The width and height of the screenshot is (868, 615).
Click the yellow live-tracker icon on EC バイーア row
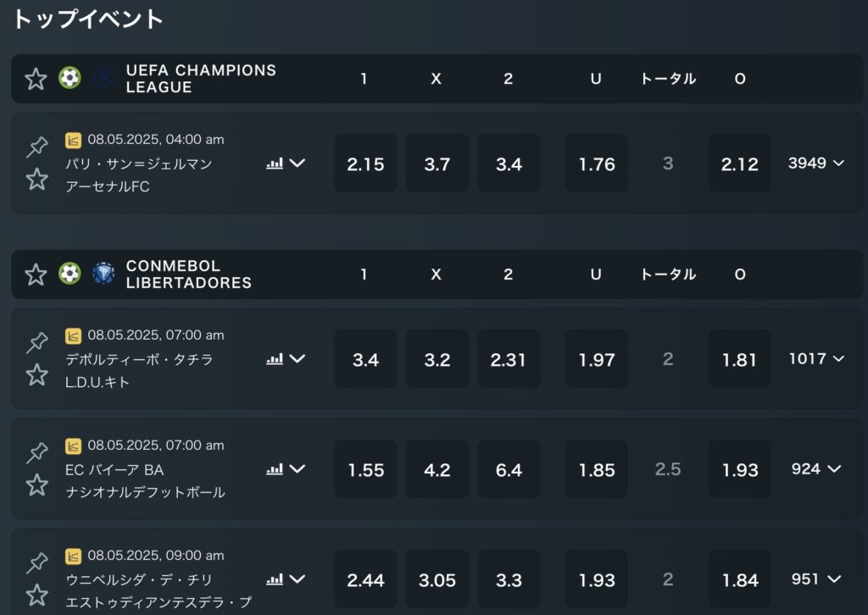pyautogui.click(x=73, y=446)
